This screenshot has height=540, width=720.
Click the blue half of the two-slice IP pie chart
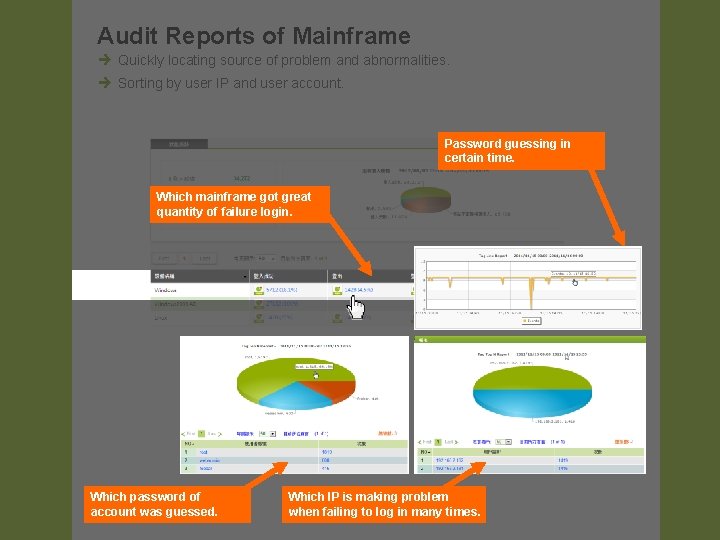coord(532,403)
